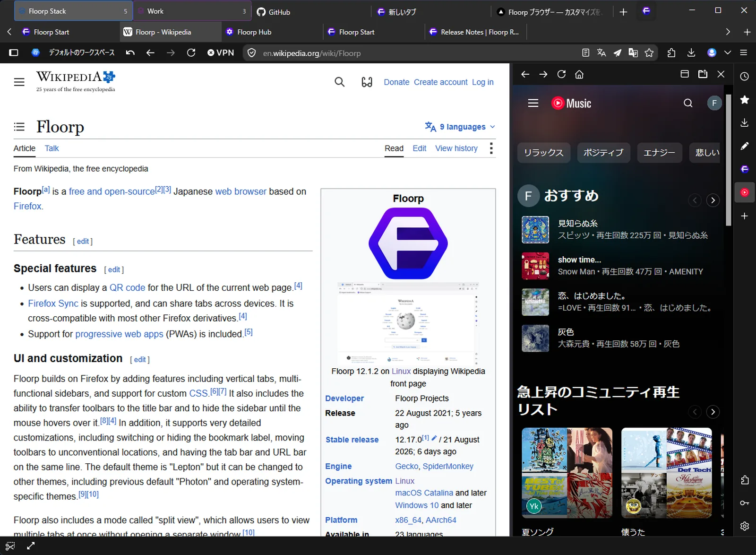Close the sidebar panel with X
Viewport: 756px width, 555px height.
(721, 74)
